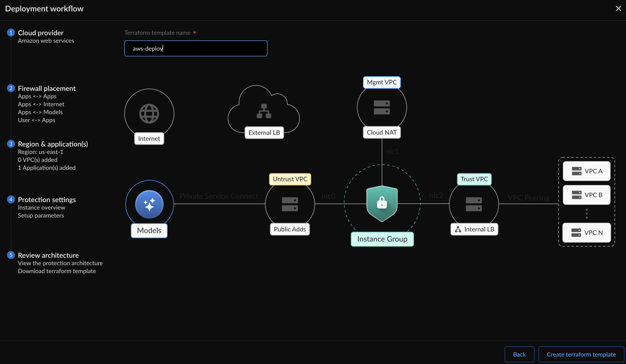
Task: Click the Models sparkle icon
Action: [x=149, y=204]
